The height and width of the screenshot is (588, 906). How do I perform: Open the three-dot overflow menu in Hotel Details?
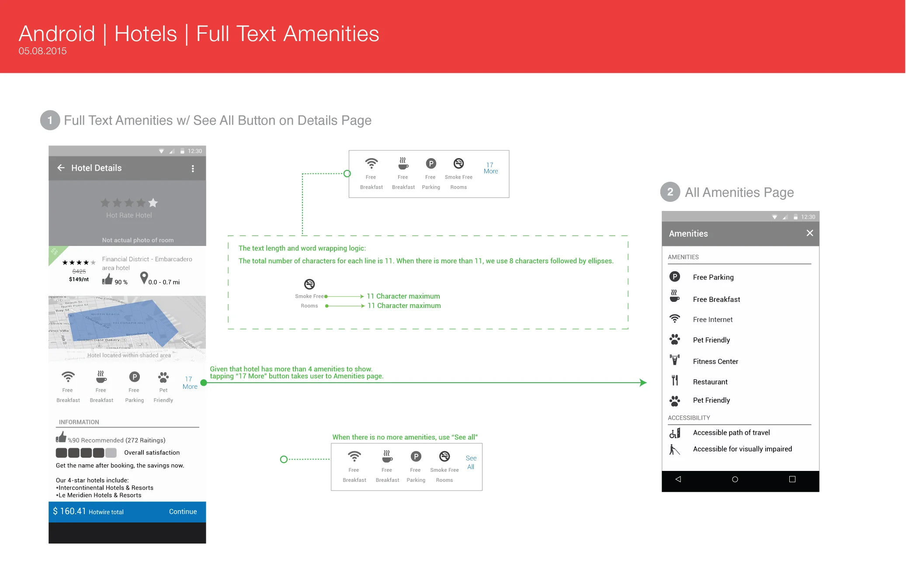193,169
